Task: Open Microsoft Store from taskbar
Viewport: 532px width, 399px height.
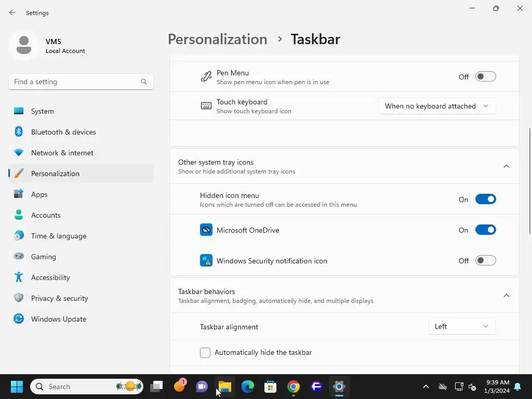Action: [x=270, y=387]
